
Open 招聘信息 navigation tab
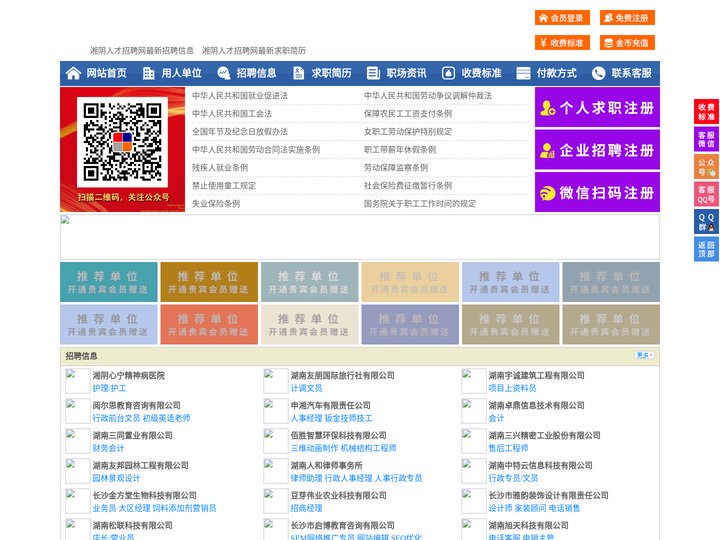(x=248, y=73)
